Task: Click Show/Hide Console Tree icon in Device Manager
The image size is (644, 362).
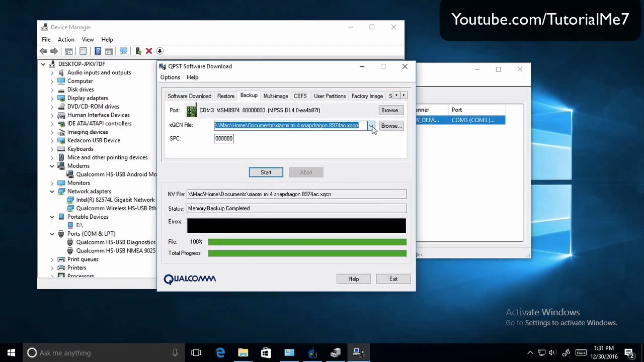Action: [x=68, y=51]
